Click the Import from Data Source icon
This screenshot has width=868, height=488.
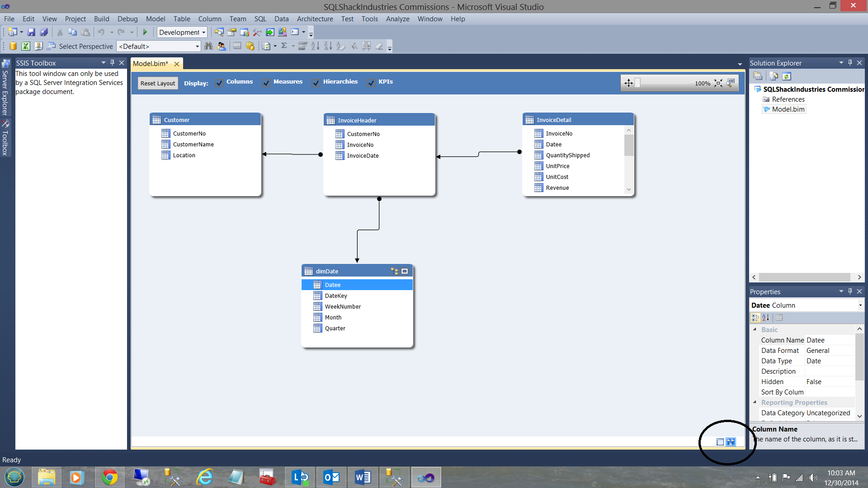[x=13, y=46]
